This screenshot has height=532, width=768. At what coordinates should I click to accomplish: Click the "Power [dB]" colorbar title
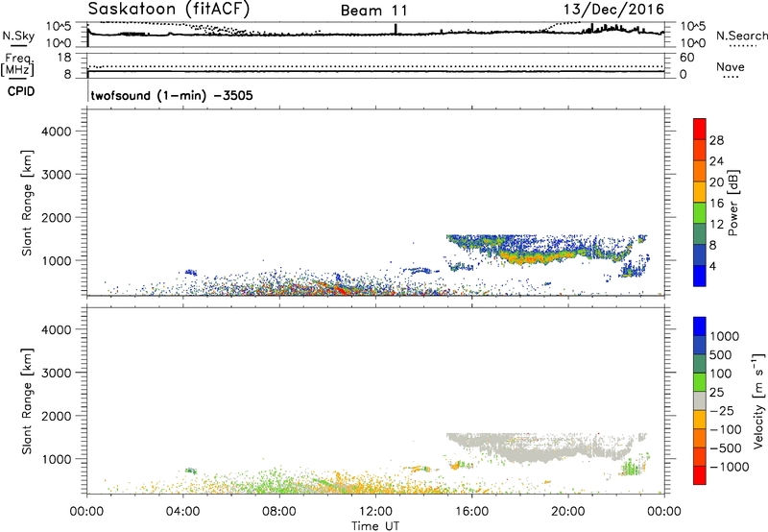733,203
